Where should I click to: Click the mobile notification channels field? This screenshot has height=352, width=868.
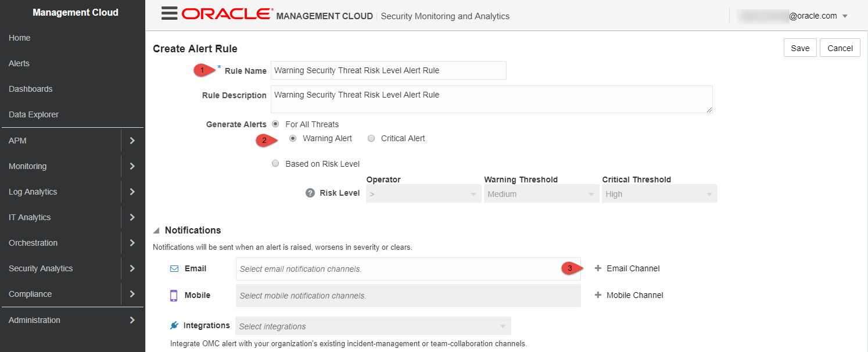tap(408, 296)
